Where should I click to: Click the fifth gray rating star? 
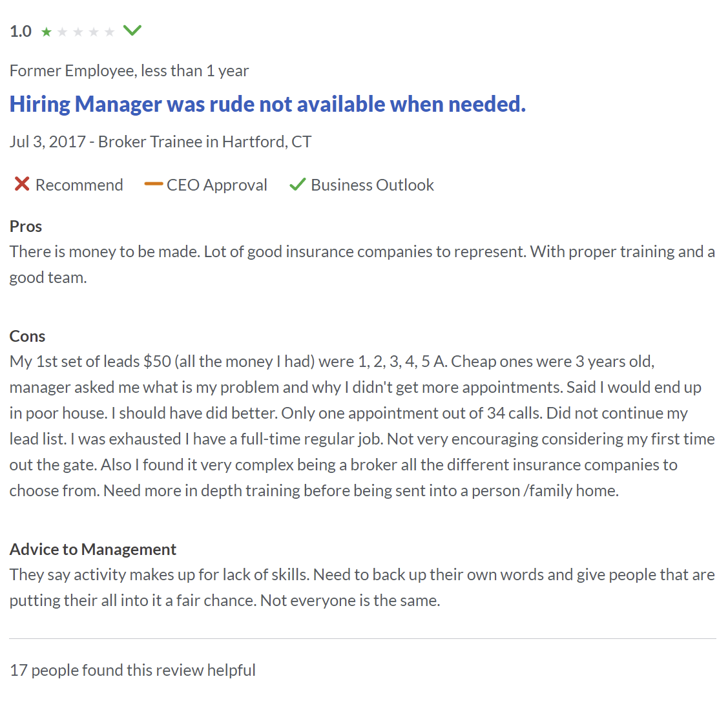tap(109, 32)
